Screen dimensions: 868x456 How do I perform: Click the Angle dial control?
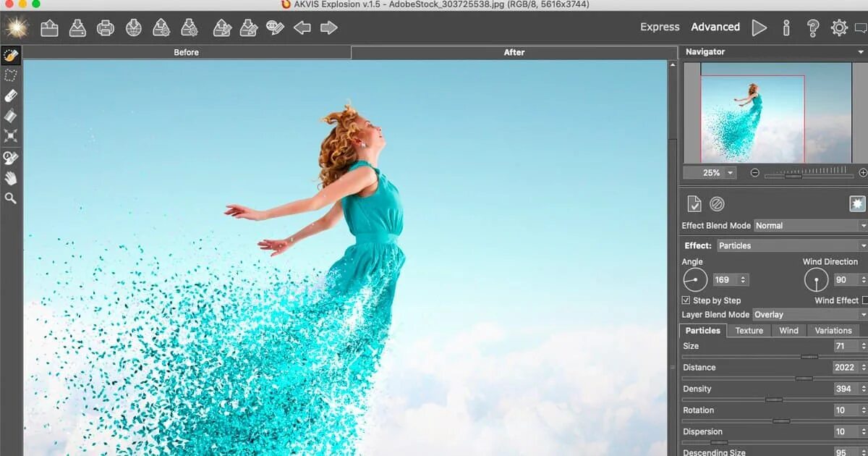coord(694,279)
